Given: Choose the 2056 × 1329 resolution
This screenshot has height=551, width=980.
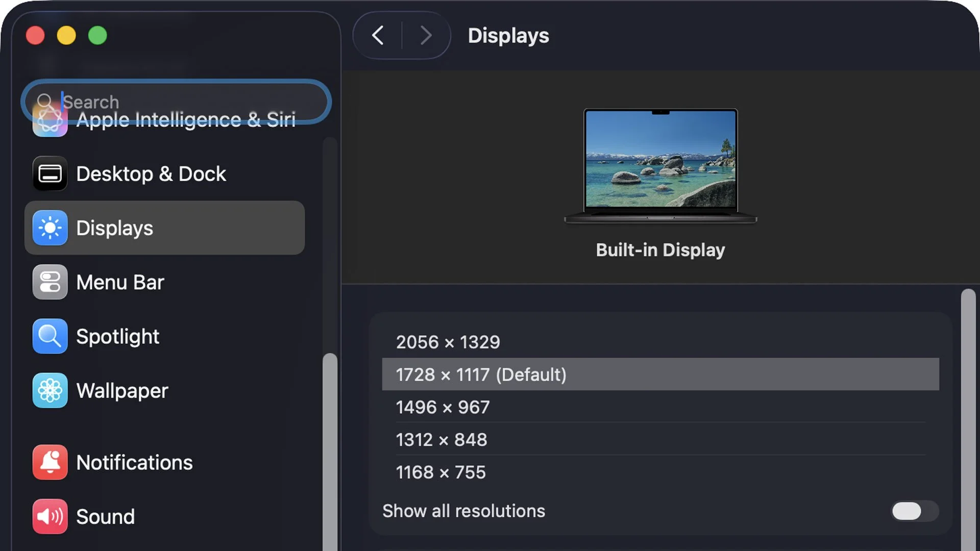Looking at the screenshot, I should [660, 342].
